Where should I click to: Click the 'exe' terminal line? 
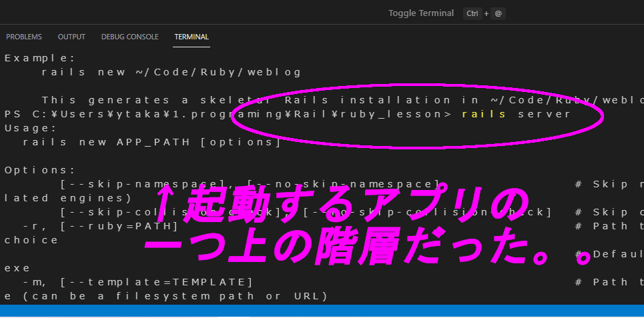pos(17,268)
